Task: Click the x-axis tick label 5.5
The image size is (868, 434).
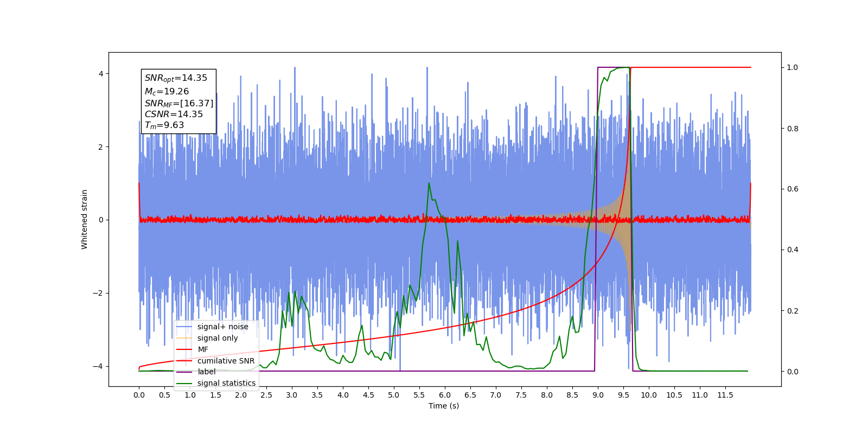Action: [419, 395]
